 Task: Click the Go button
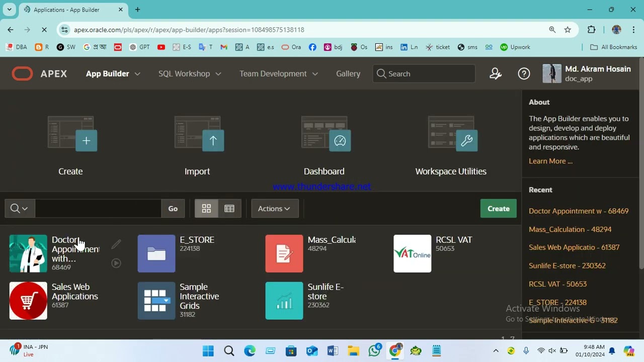click(x=173, y=209)
